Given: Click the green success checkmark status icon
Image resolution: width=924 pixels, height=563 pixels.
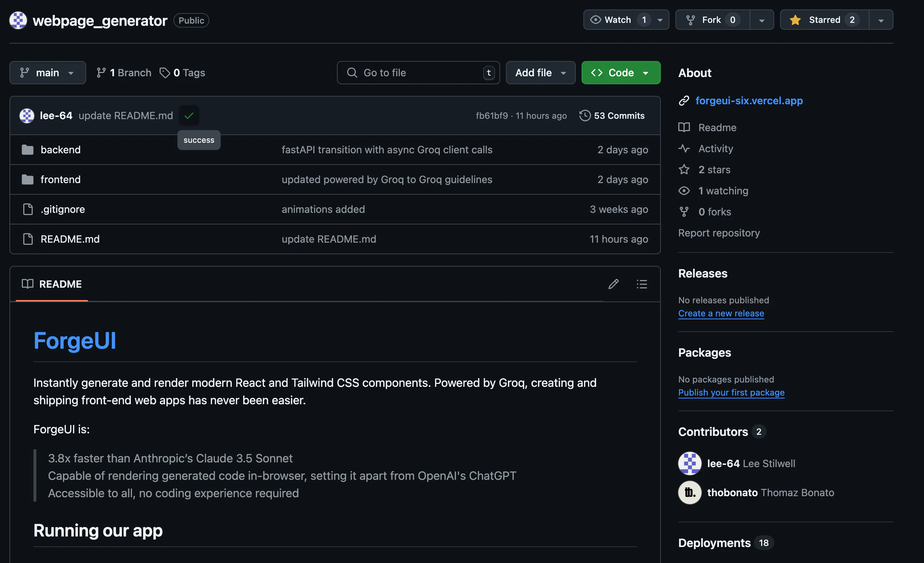Looking at the screenshot, I should (x=189, y=116).
